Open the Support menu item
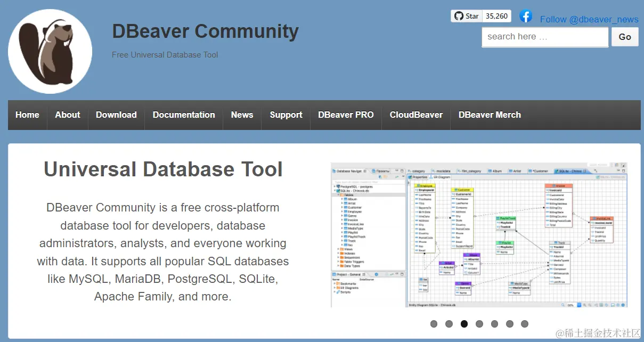 tap(286, 115)
